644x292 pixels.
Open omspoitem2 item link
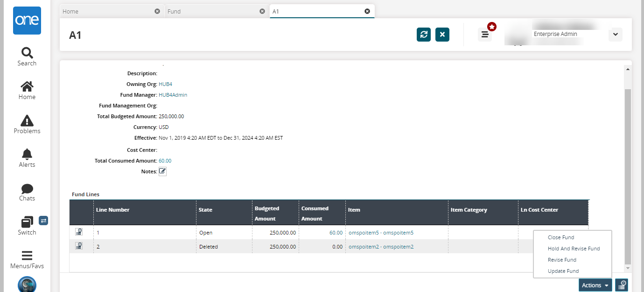[x=381, y=247]
